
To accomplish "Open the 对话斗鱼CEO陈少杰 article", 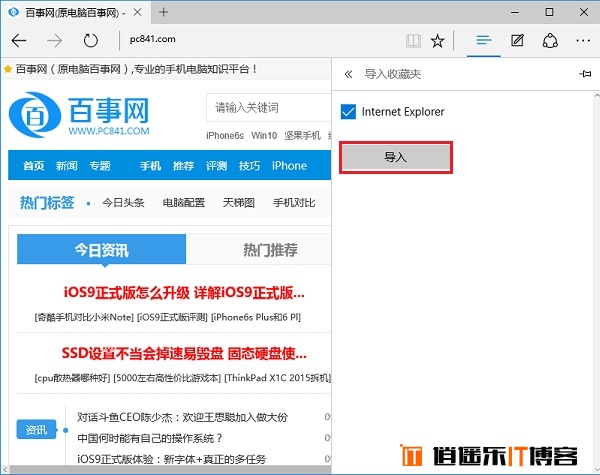I will [x=182, y=417].
